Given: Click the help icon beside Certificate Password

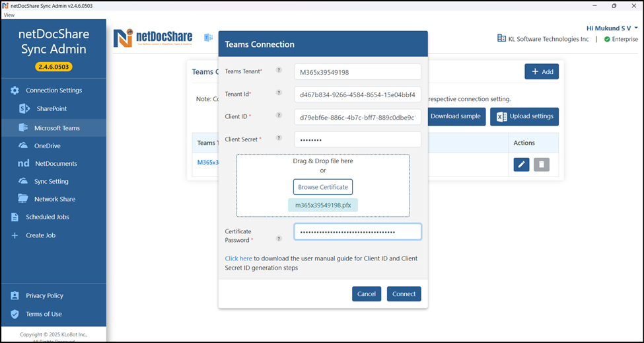Looking at the screenshot, I should [279, 239].
